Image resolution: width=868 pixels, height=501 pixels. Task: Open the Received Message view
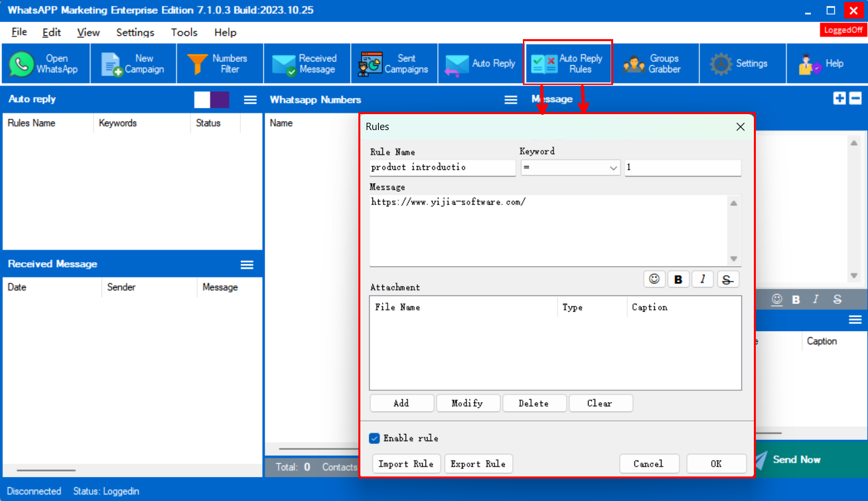pyautogui.click(x=307, y=64)
